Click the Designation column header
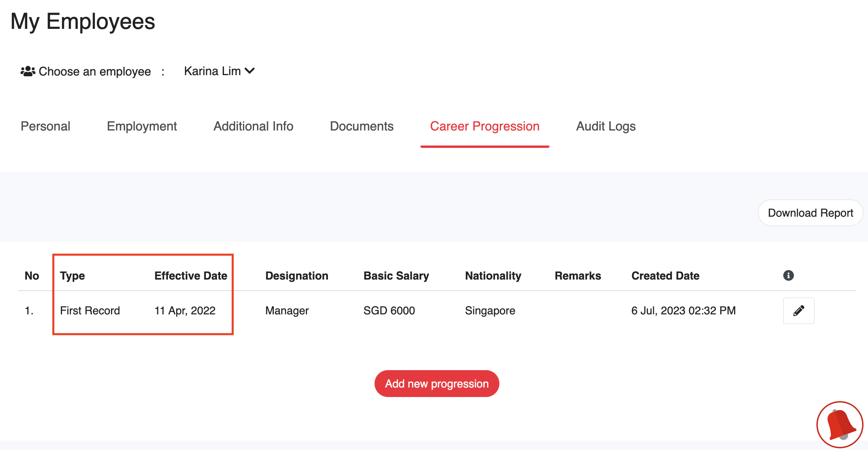Screen dimensions: 868x450 click(297, 276)
